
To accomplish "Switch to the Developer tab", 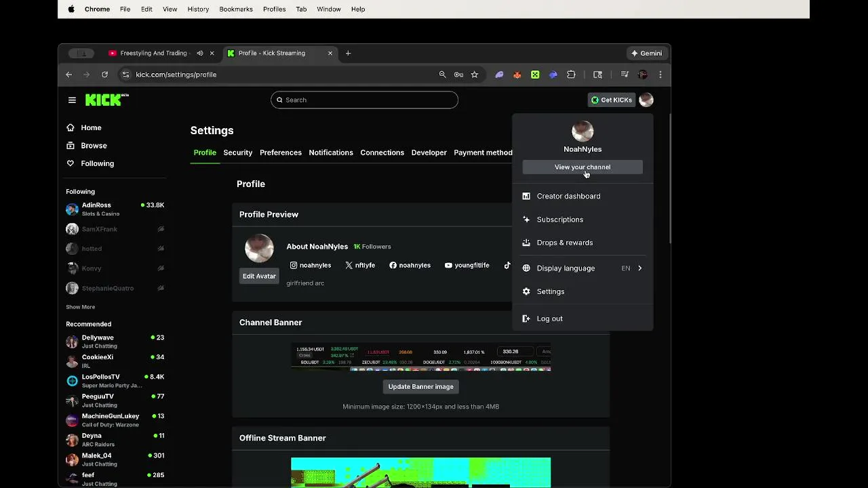I will click(x=429, y=152).
